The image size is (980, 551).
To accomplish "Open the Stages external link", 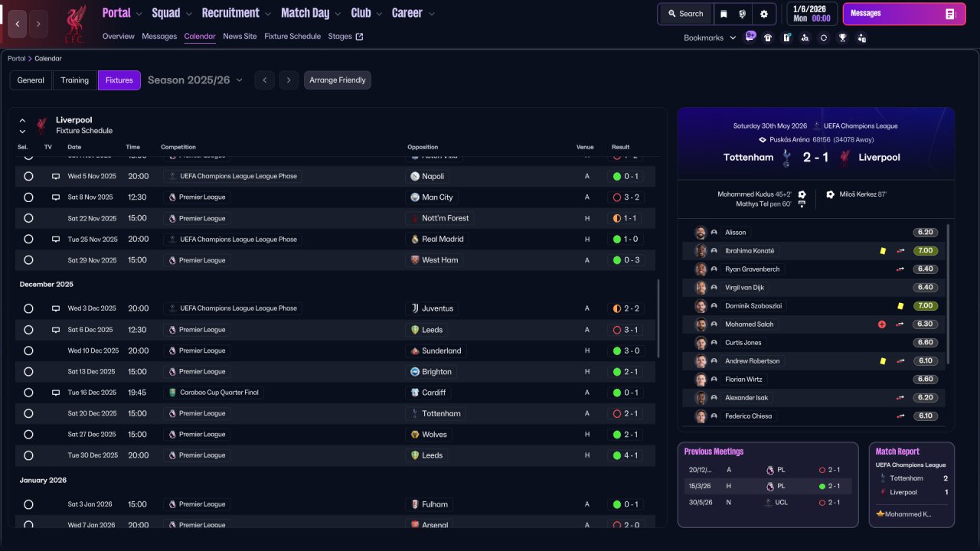I will (x=345, y=36).
